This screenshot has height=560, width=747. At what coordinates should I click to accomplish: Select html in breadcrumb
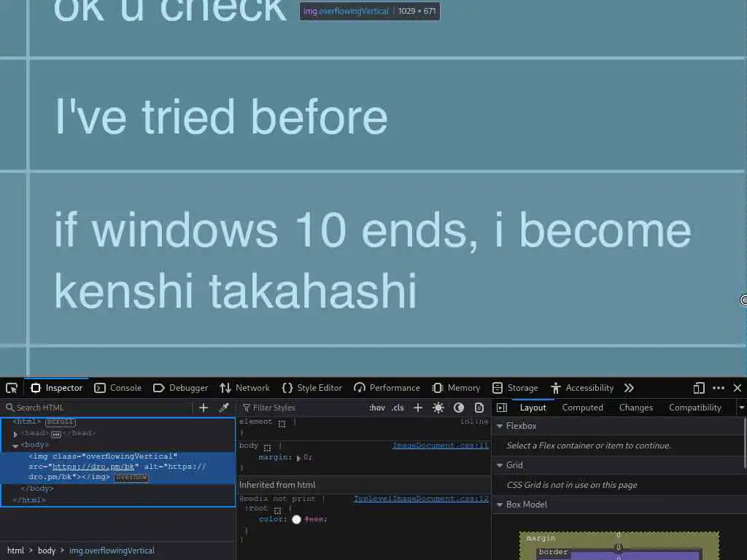click(x=16, y=551)
